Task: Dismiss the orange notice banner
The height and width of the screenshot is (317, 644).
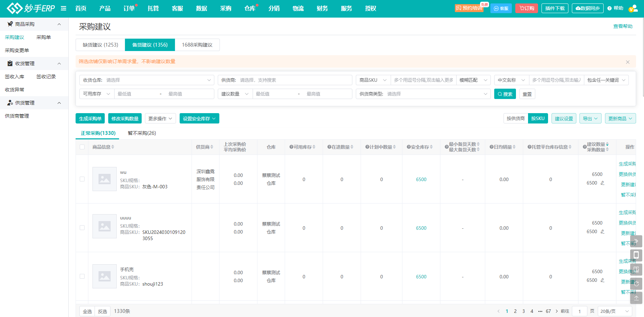Action: pyautogui.click(x=628, y=62)
